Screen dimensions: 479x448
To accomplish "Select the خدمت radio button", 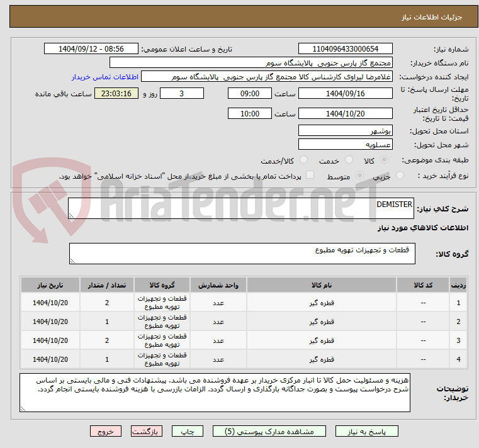I will [349, 160].
